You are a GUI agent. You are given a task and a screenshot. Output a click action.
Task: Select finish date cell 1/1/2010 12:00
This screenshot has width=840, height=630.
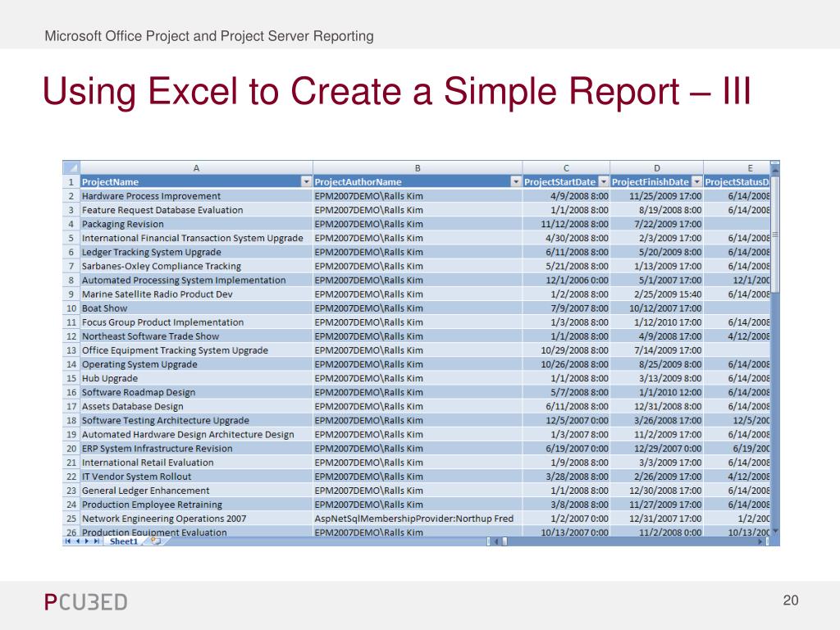point(657,392)
